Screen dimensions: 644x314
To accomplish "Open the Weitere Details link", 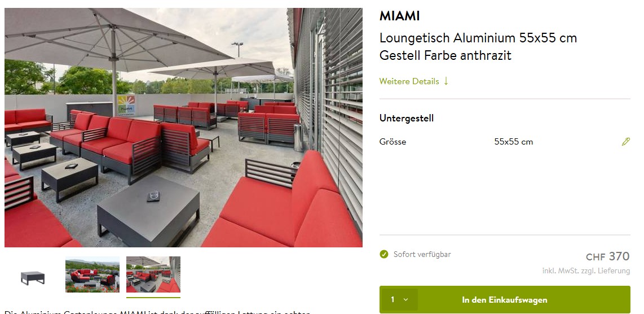I will (409, 81).
